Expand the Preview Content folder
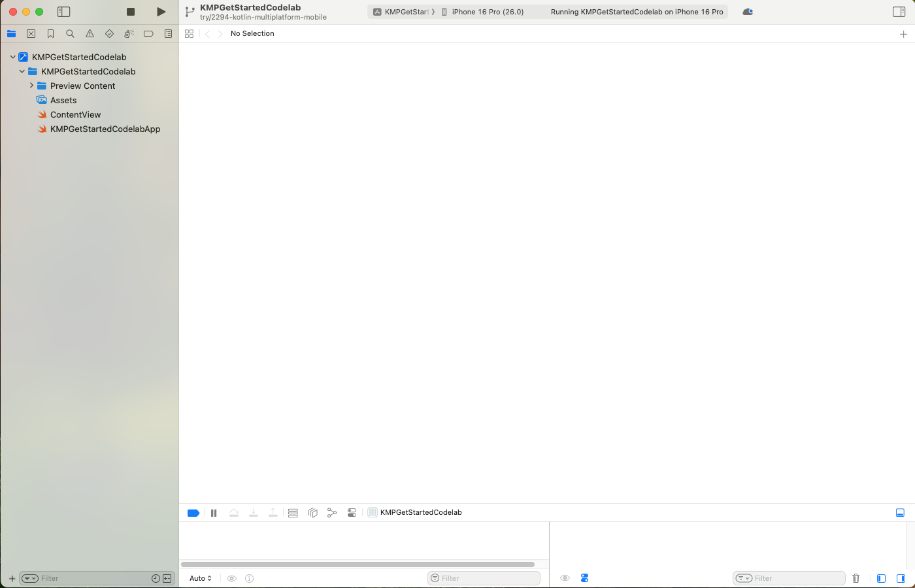Image resolution: width=915 pixels, height=588 pixels. tap(31, 86)
